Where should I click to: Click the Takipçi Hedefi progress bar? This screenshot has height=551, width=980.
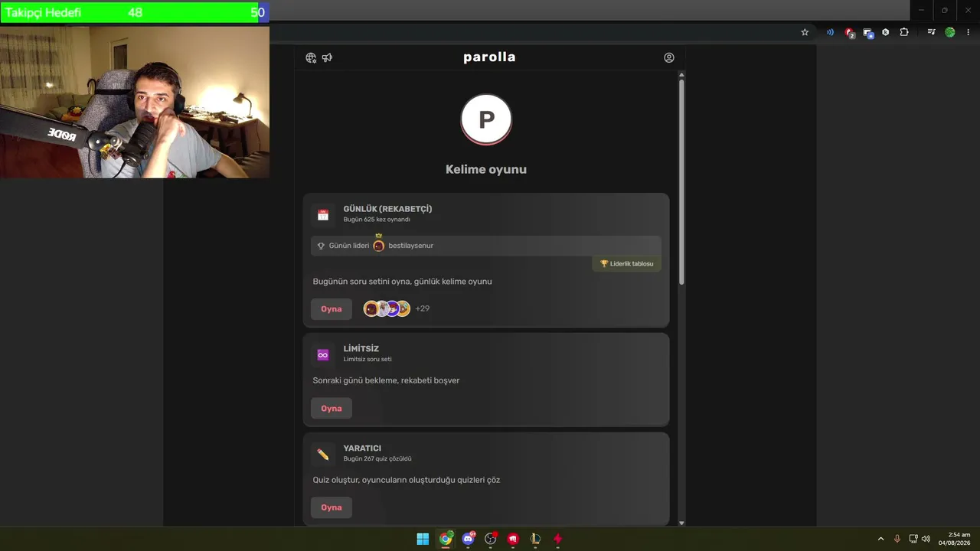tap(134, 12)
